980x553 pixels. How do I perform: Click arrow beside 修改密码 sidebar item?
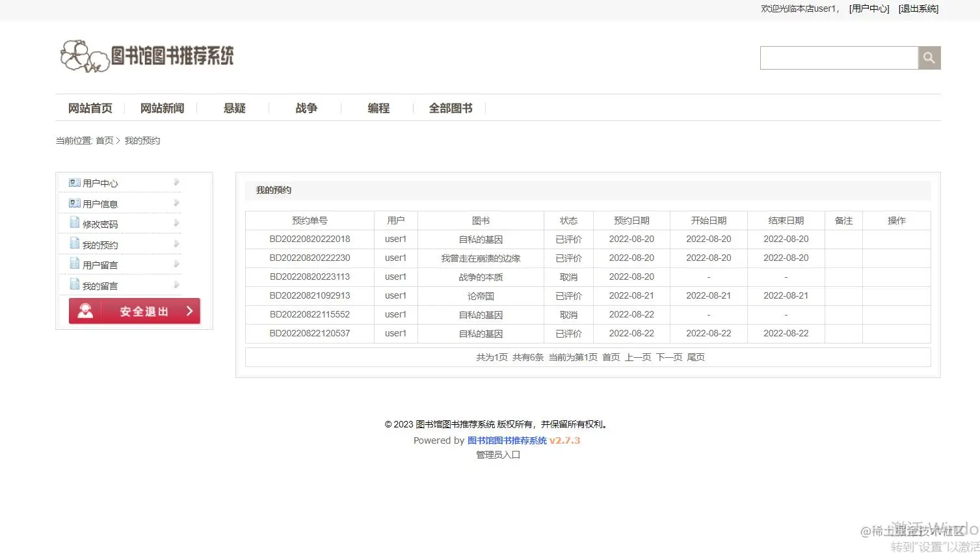pos(176,223)
